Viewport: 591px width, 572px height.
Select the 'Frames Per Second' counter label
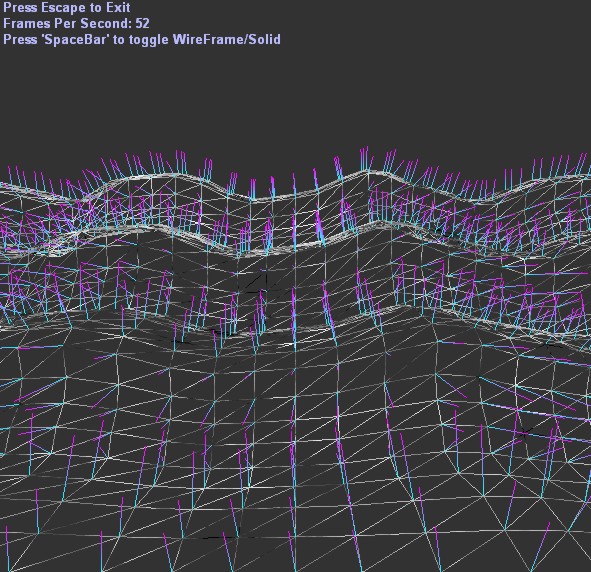coord(68,23)
